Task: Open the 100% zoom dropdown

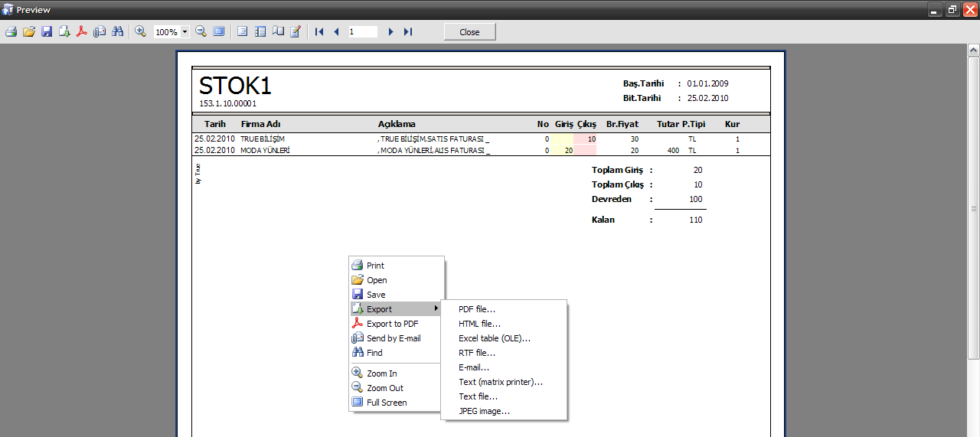Action: (x=185, y=32)
